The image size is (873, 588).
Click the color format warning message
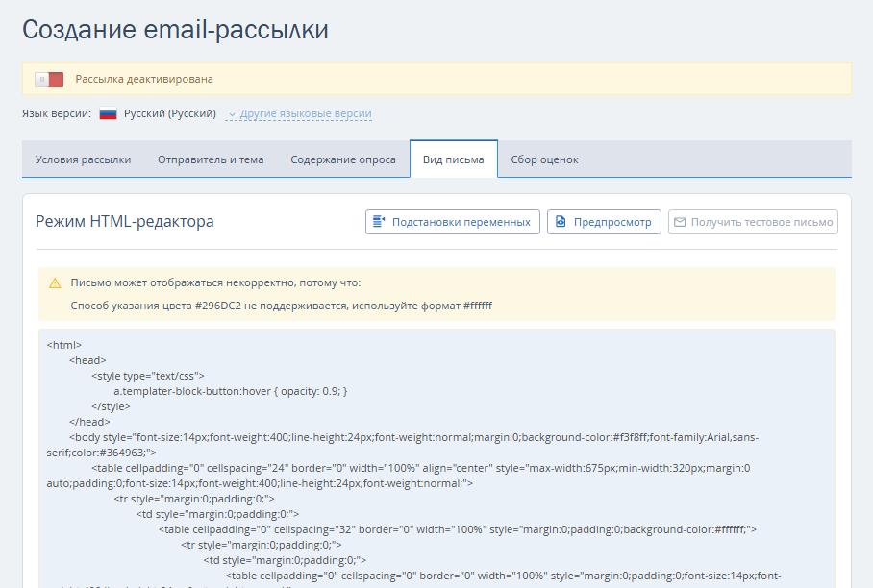(x=282, y=306)
